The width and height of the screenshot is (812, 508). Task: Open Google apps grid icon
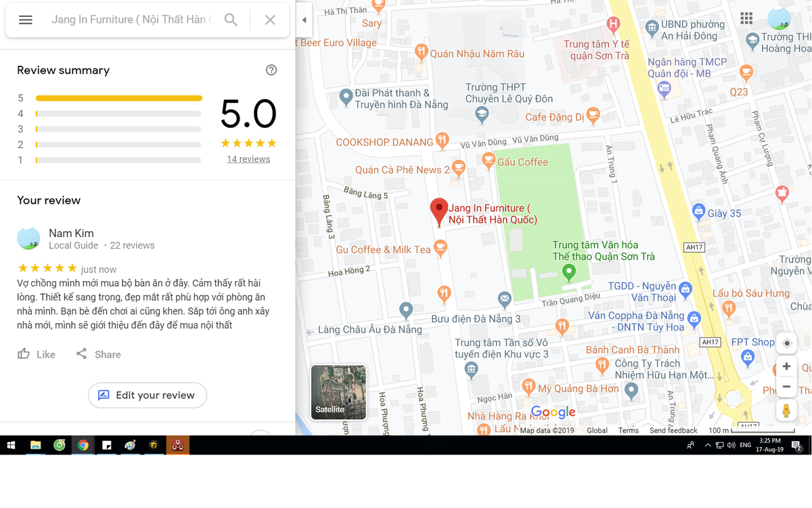click(746, 18)
